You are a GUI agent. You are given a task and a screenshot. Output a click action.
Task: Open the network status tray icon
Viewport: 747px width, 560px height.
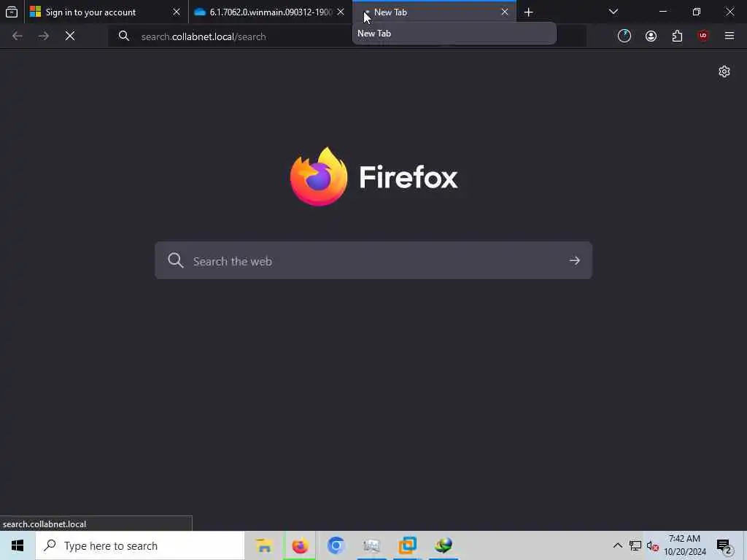pos(635,545)
